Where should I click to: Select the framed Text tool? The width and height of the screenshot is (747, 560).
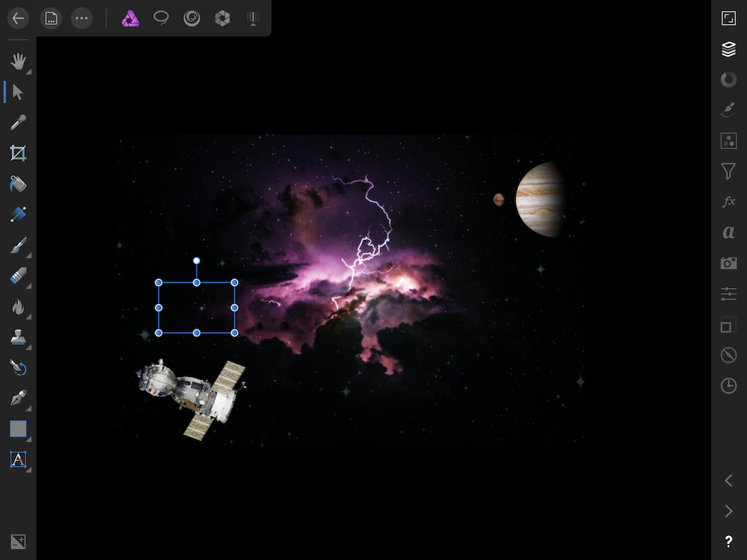[18, 459]
